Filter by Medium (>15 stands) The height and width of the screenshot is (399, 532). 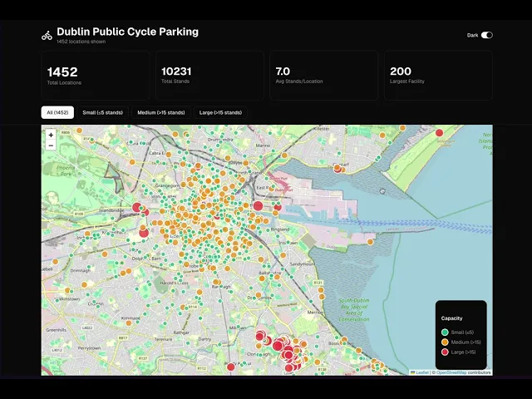click(x=161, y=113)
